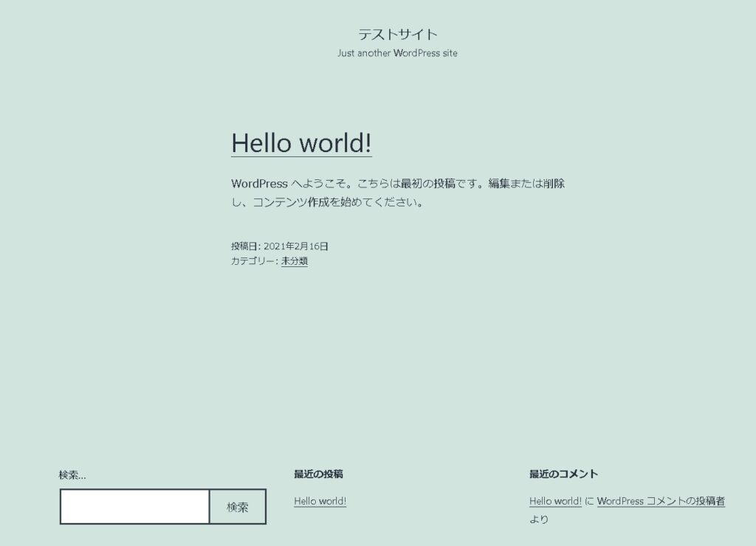Click the 2021年2月16日 post date
756x546 pixels.
tap(296, 246)
